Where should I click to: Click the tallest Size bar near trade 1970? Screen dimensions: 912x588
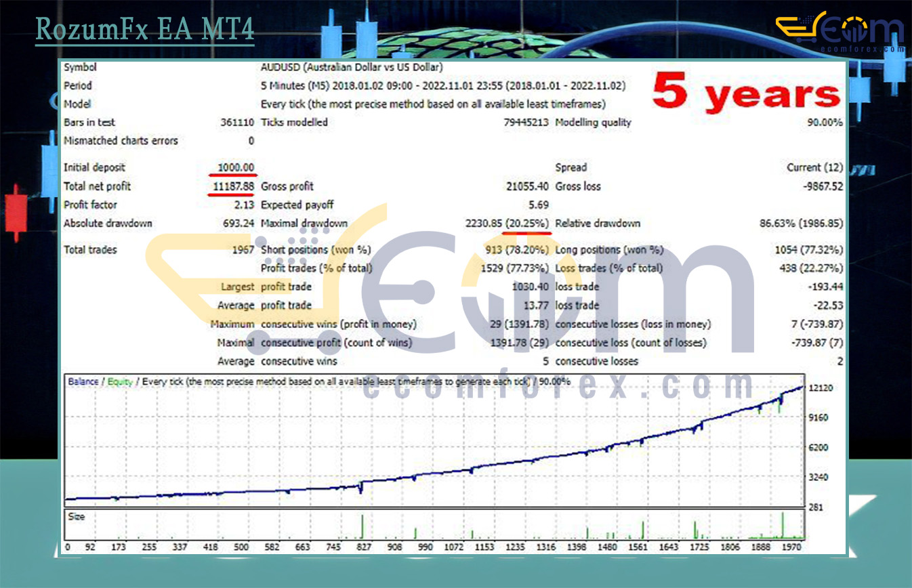(x=783, y=524)
